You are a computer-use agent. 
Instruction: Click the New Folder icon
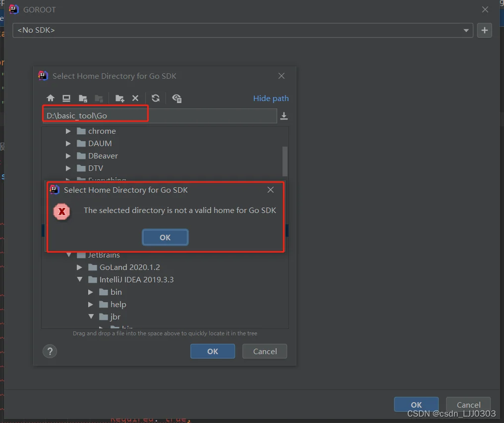(119, 98)
